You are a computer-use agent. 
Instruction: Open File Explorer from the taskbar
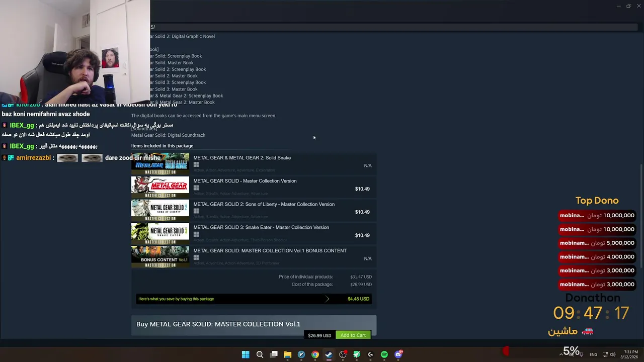pyautogui.click(x=287, y=354)
